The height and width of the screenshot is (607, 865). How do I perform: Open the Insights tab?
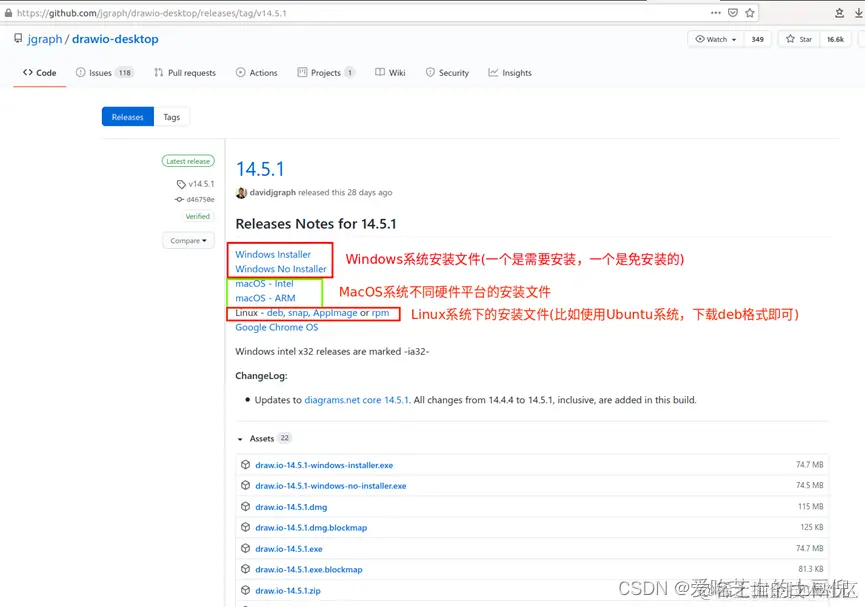tap(510, 73)
